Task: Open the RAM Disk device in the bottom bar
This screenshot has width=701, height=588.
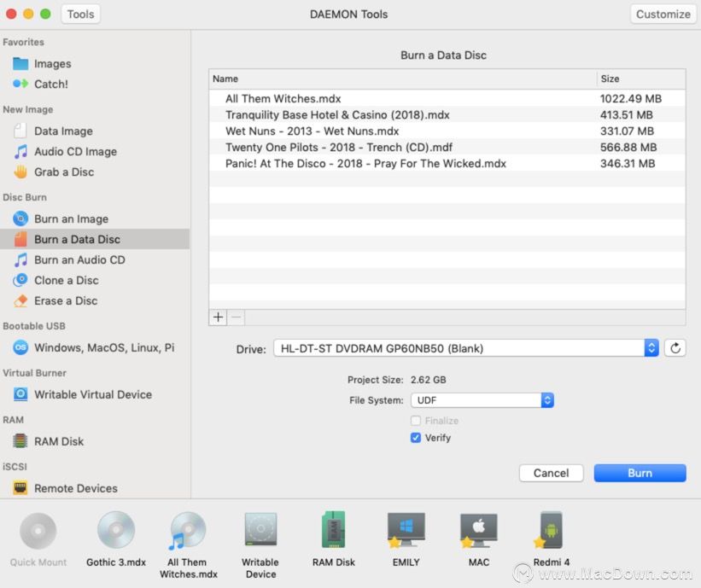Action: point(334,529)
